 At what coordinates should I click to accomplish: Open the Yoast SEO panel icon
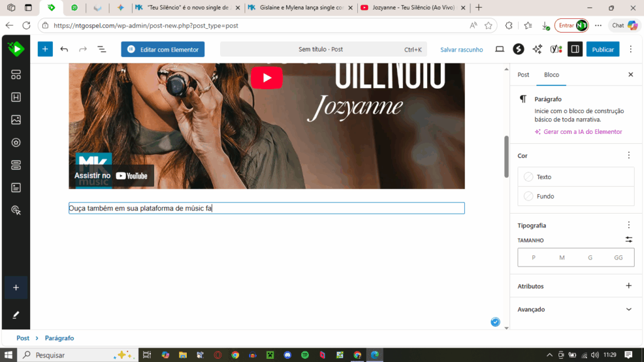(556, 49)
